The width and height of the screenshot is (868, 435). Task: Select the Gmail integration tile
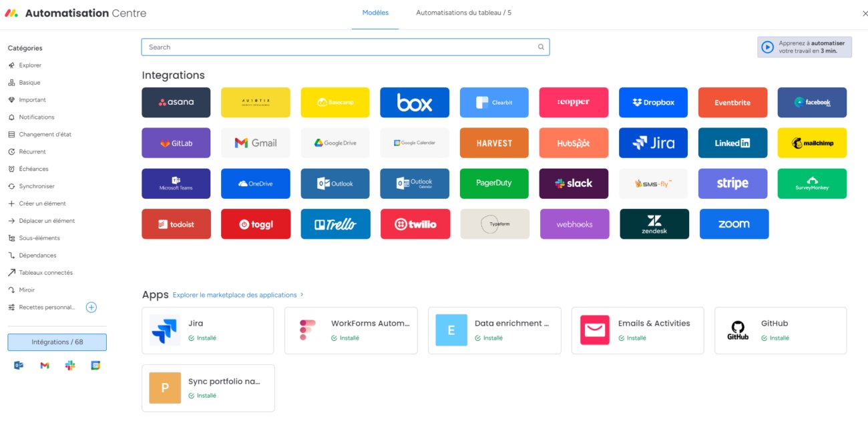(256, 143)
